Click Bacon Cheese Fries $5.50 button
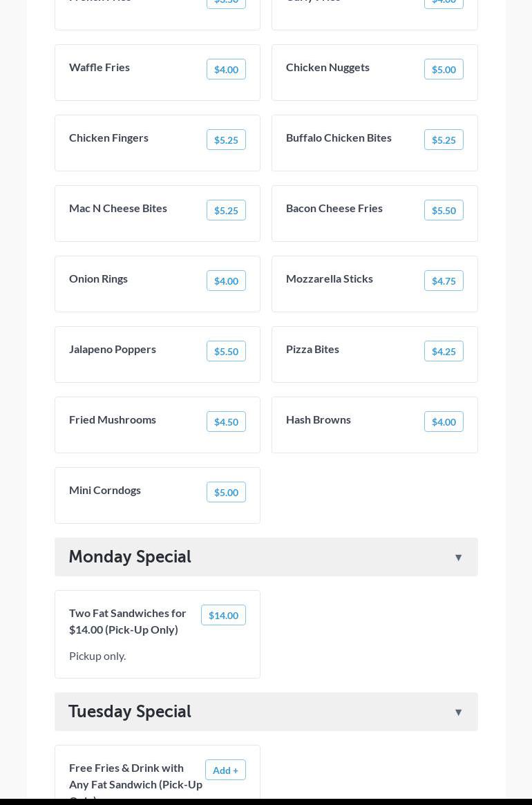Image resolution: width=532 pixels, height=805 pixels. [x=444, y=211]
